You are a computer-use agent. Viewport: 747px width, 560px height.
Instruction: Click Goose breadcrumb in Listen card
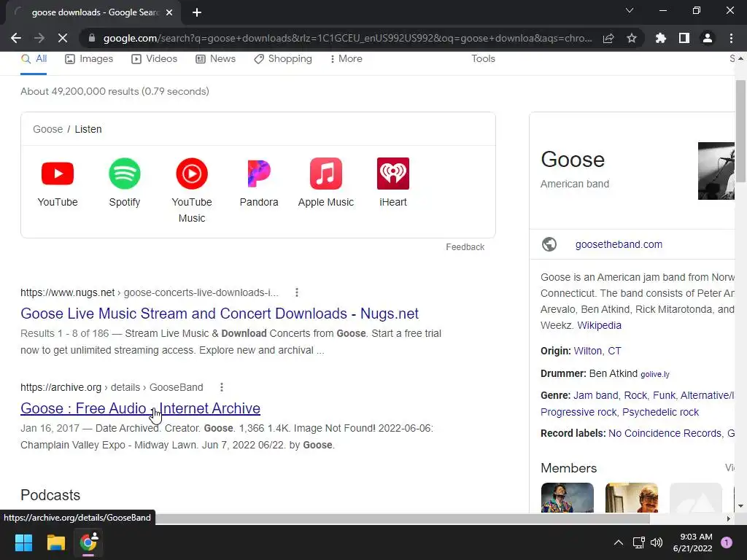click(x=47, y=129)
